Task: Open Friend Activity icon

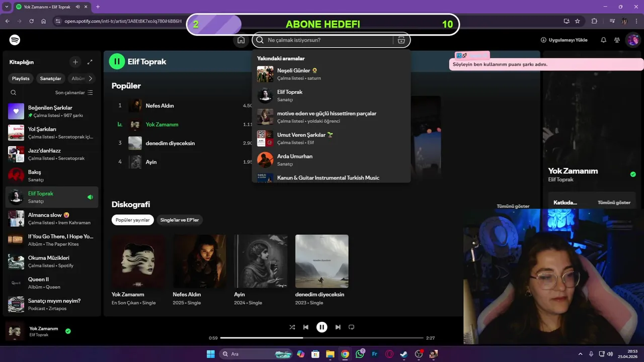Action: pyautogui.click(x=617, y=40)
